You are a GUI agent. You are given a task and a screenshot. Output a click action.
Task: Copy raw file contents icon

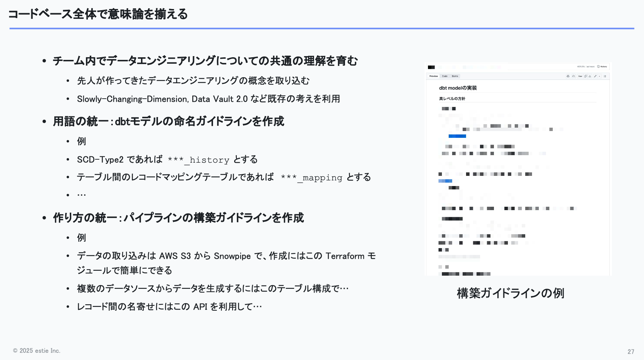pyautogui.click(x=586, y=76)
